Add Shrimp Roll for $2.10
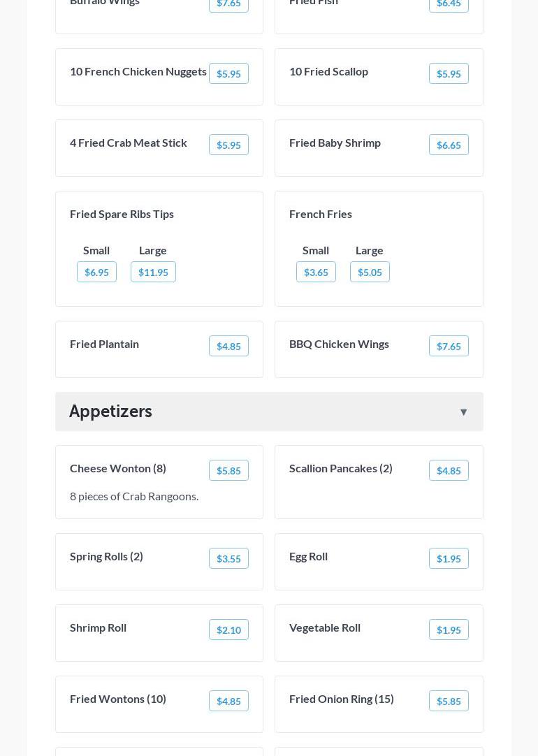538x756 pixels. (x=228, y=630)
